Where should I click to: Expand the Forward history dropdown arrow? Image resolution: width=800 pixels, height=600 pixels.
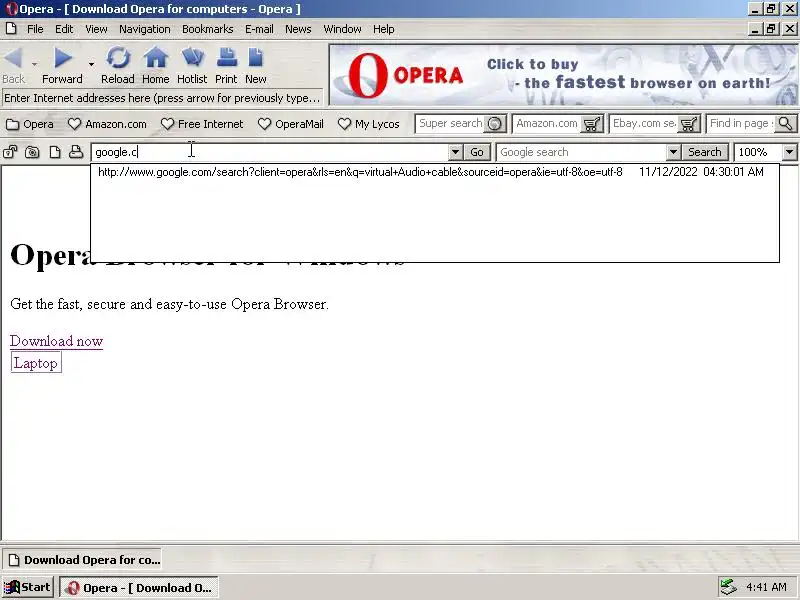91,65
